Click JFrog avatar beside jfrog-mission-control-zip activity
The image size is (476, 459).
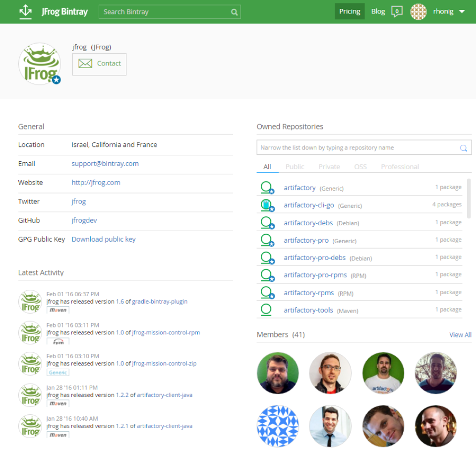(x=30, y=364)
